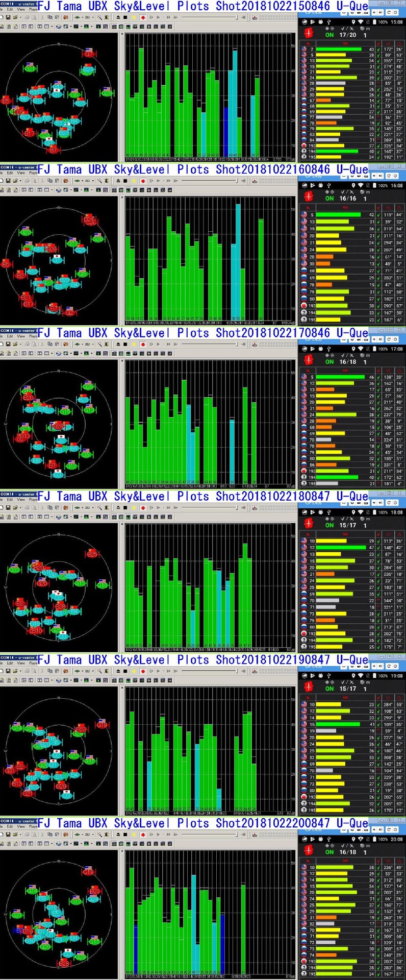Click the Record button in the 180847 shot toolbar
This screenshot has width=406, height=980.
tap(143, 507)
